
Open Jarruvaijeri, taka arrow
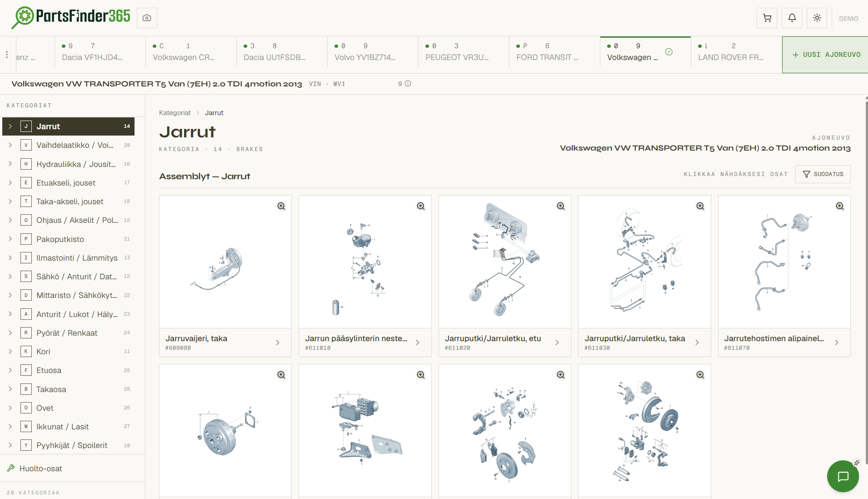pos(278,343)
